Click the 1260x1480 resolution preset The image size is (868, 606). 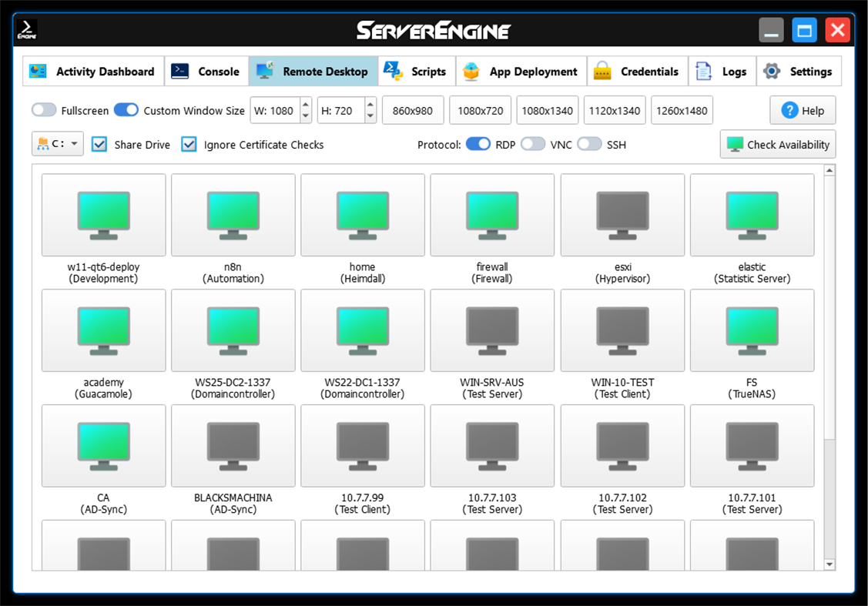pos(682,110)
